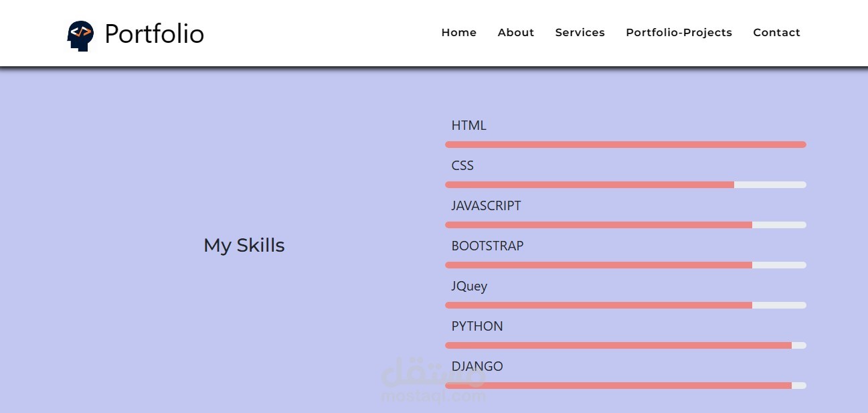Click the BOOTSTRAP skill progress bar
Screen dimensions: 868x413
pyautogui.click(x=625, y=265)
